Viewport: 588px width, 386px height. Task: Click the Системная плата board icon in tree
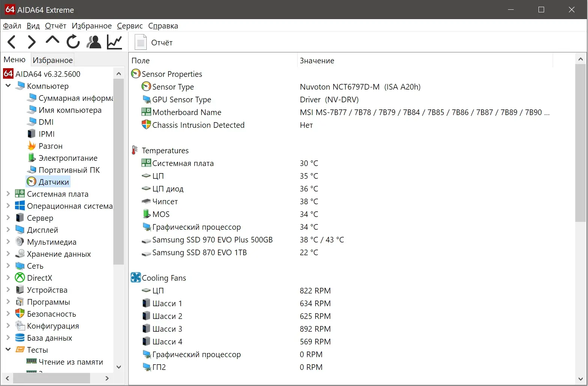20,194
